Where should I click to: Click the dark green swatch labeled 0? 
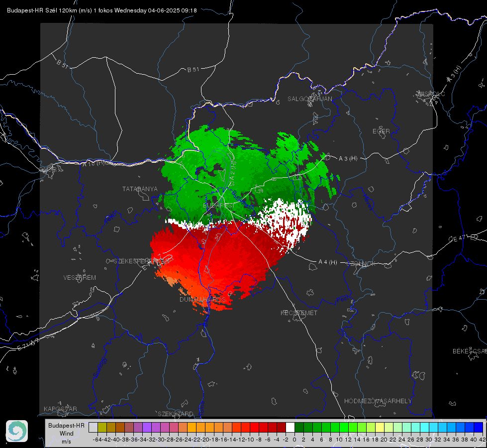point(299,427)
